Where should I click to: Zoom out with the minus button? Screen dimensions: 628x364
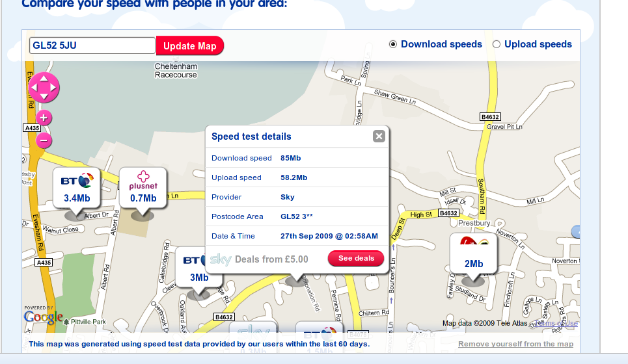click(x=44, y=140)
